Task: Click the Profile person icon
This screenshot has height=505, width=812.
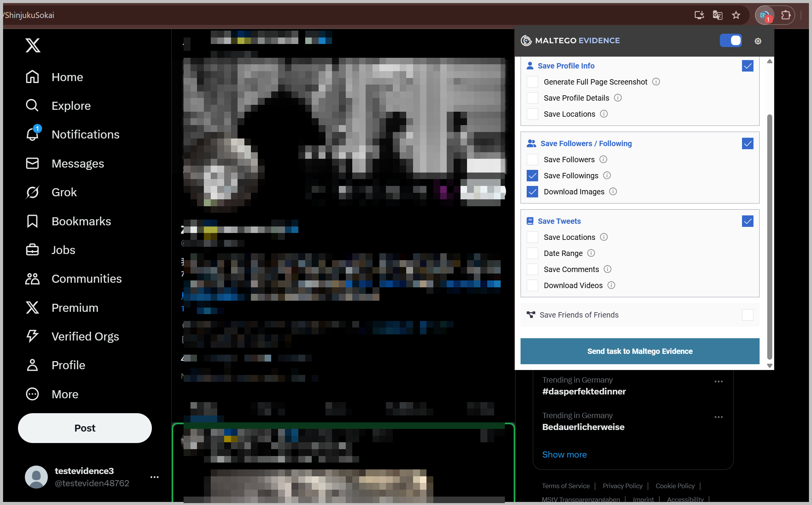Action: [x=33, y=365]
